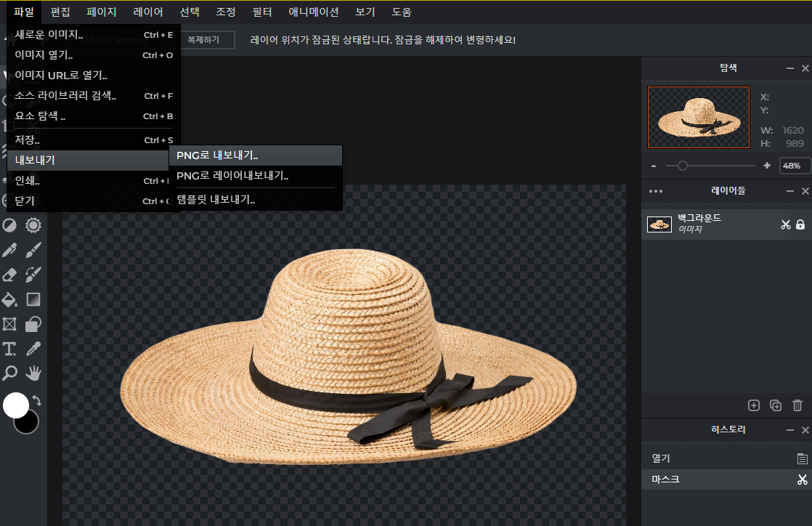
Task: Select the Color Replace brush tool
Action: tap(33, 275)
